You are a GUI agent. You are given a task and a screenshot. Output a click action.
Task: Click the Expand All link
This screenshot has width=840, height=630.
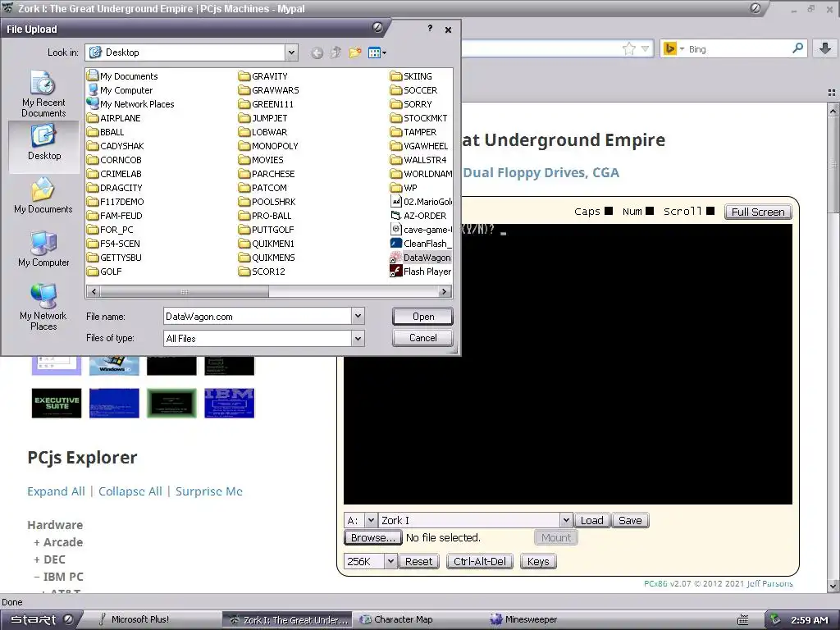coord(57,491)
